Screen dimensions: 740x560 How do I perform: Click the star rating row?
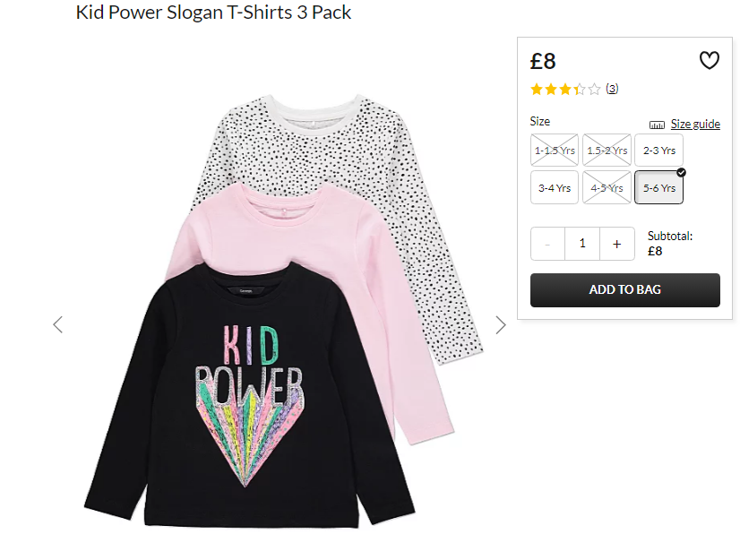tap(565, 90)
